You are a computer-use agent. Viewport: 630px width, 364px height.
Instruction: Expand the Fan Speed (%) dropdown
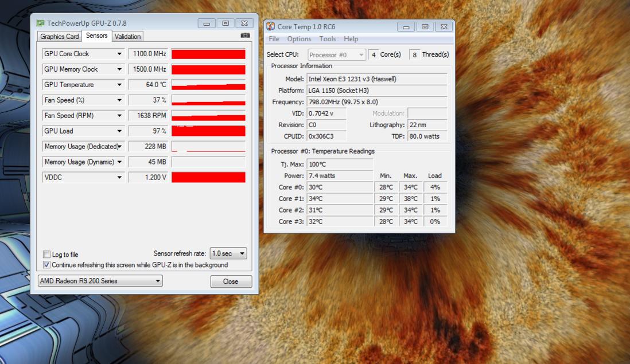pyautogui.click(x=119, y=100)
